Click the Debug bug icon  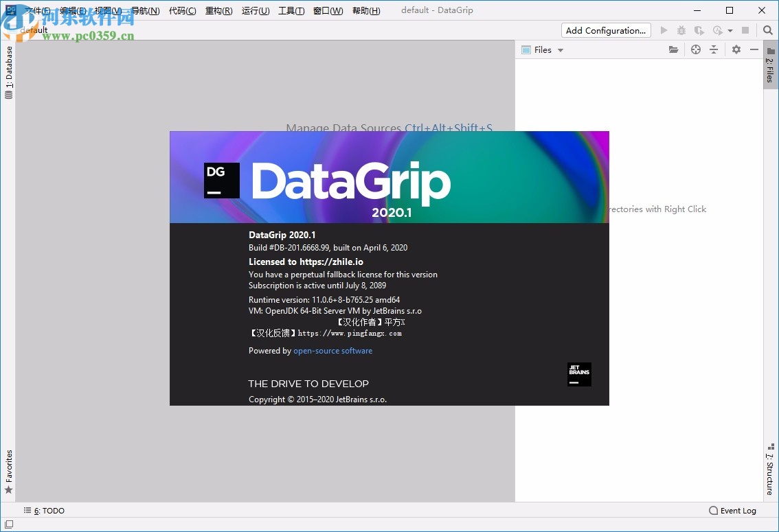(680, 30)
